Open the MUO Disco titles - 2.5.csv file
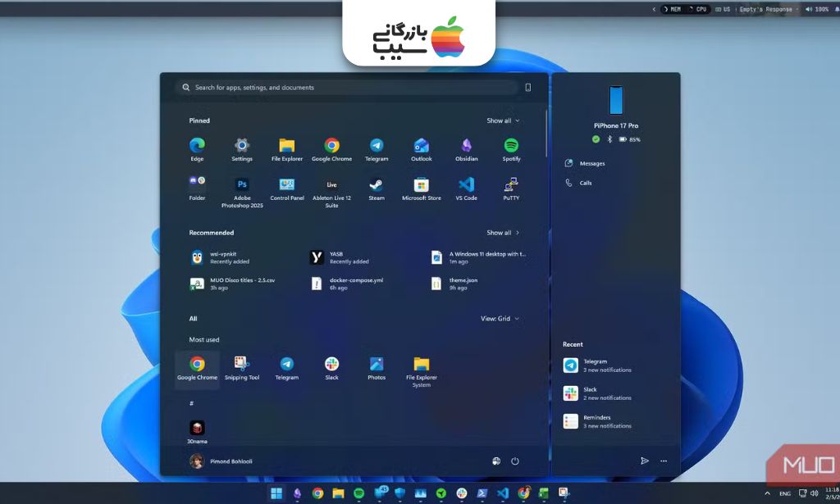The width and height of the screenshot is (840, 504). 232,284
